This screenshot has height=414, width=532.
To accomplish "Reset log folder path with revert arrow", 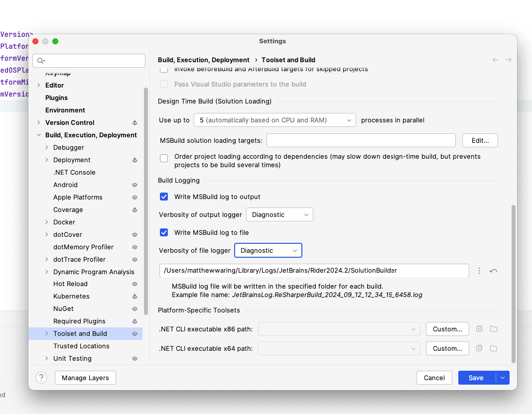I will coord(494,271).
